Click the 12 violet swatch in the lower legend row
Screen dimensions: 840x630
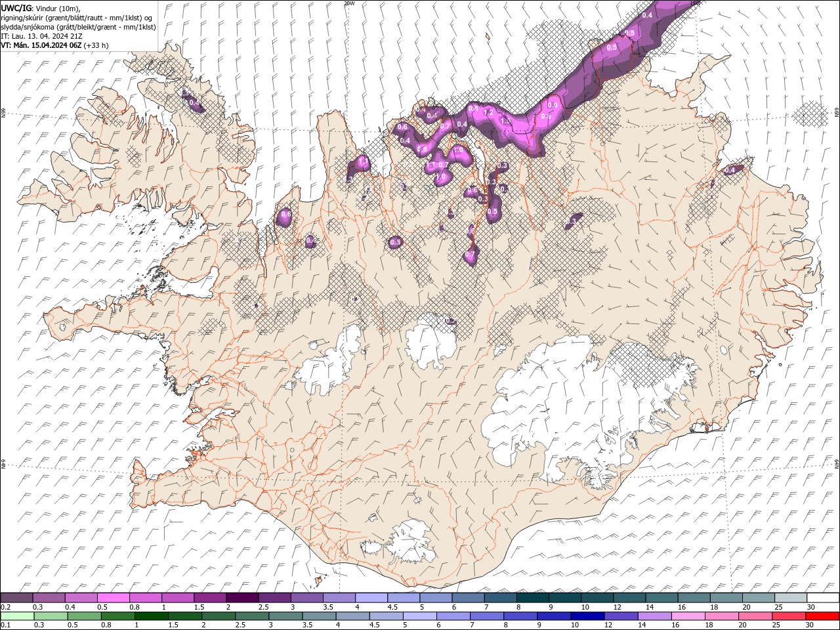[621, 616]
